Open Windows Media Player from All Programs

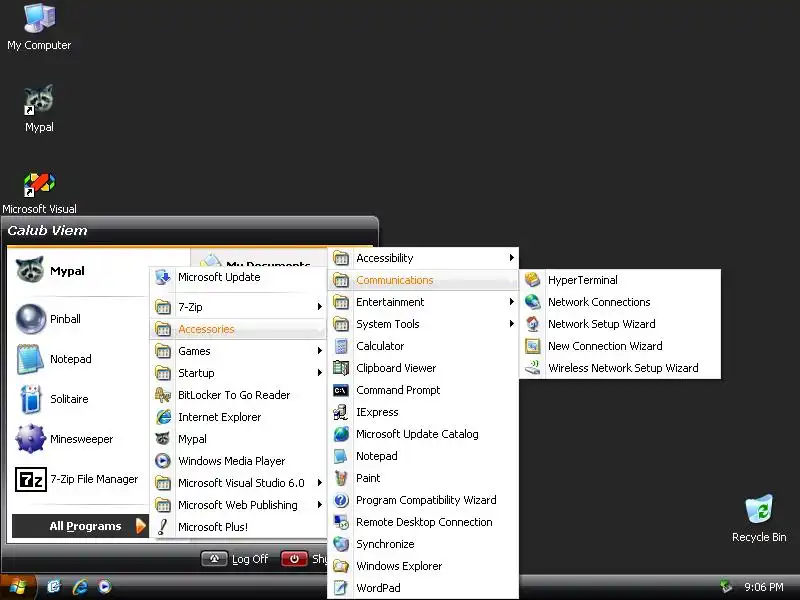coord(238,461)
